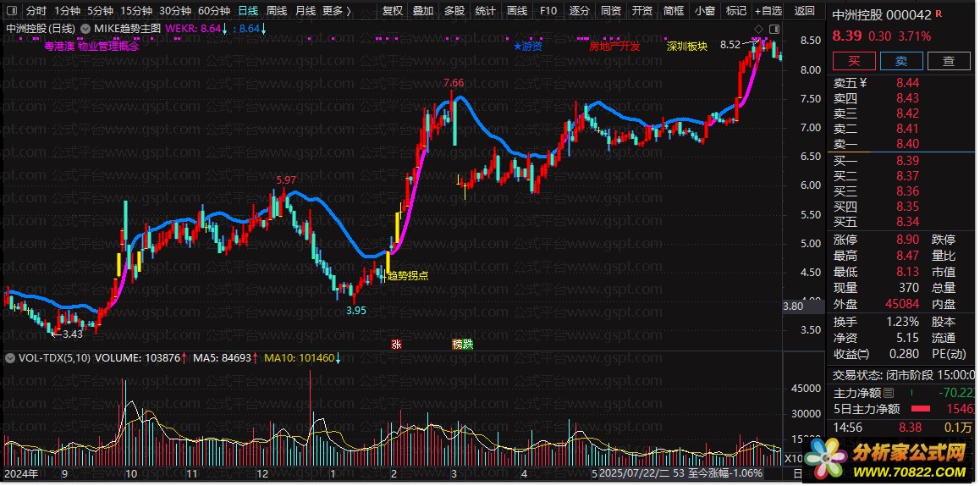This screenshot has width=980, height=486.
Task: Click the R marker next to 000042
Action: coord(939,14)
